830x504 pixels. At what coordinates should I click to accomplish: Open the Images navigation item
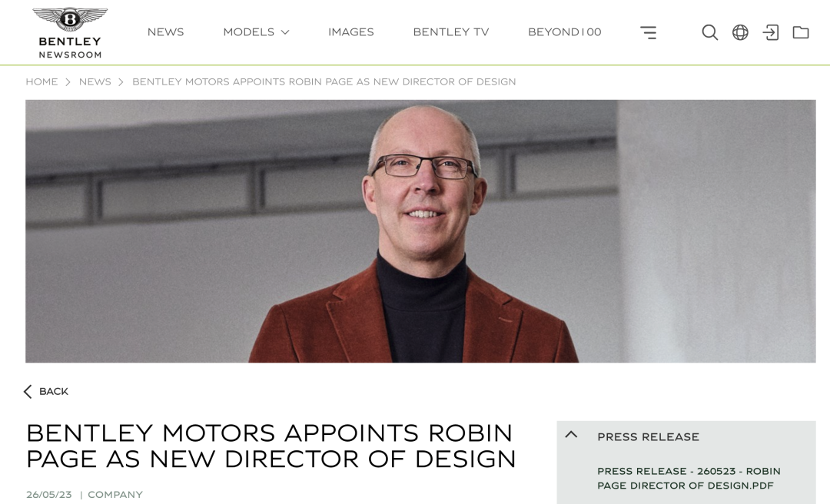click(x=351, y=31)
